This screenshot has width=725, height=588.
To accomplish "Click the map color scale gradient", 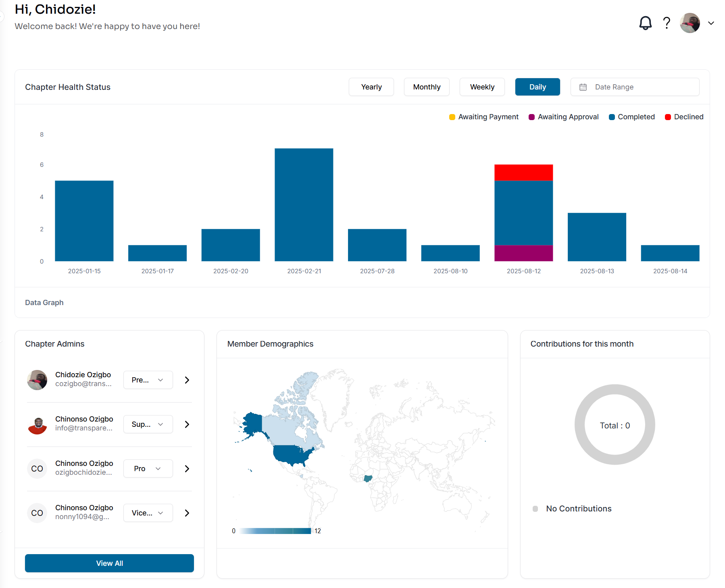I will 275,531.
